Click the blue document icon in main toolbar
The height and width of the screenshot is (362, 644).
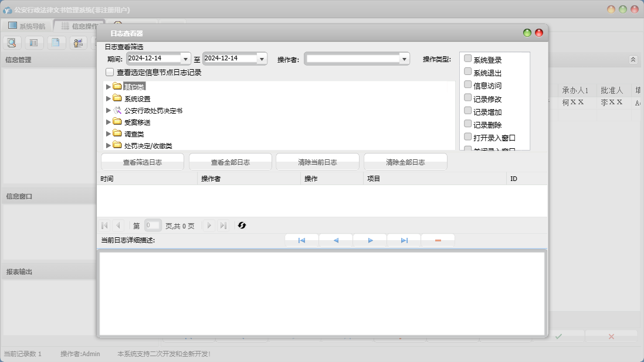coord(56,42)
